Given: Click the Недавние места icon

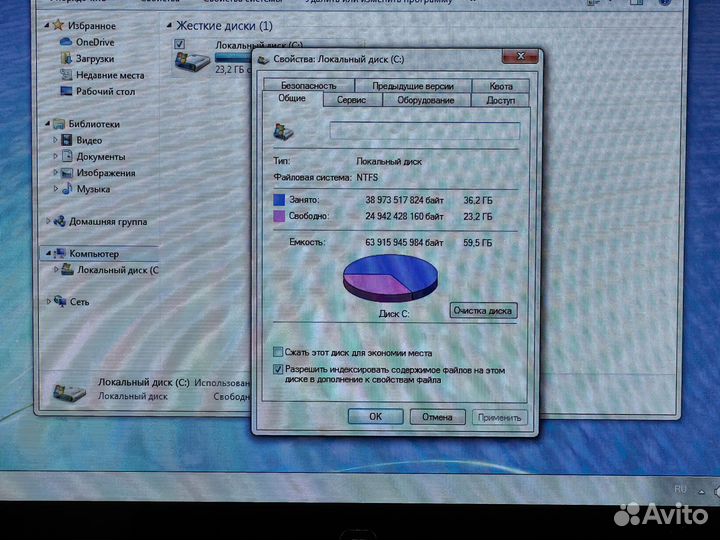Looking at the screenshot, I should [x=66, y=74].
